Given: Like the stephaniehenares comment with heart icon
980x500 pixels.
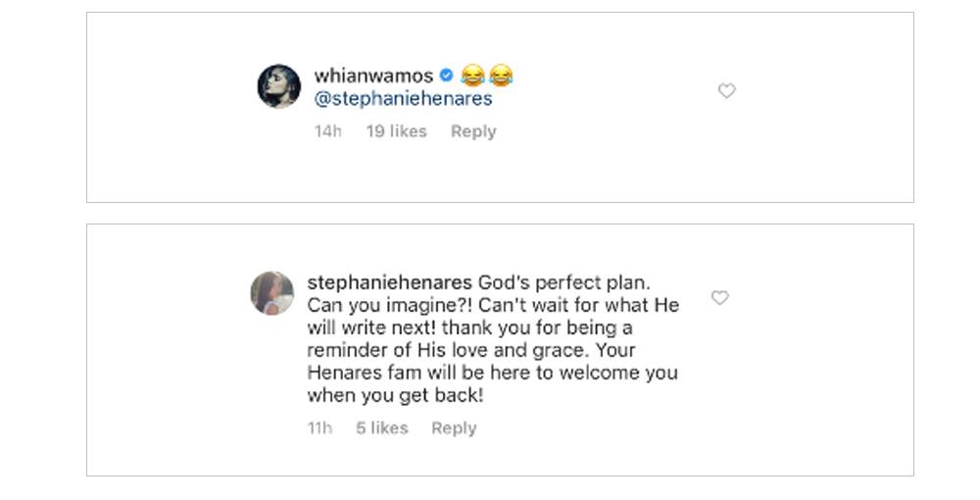Looking at the screenshot, I should click(x=719, y=298).
